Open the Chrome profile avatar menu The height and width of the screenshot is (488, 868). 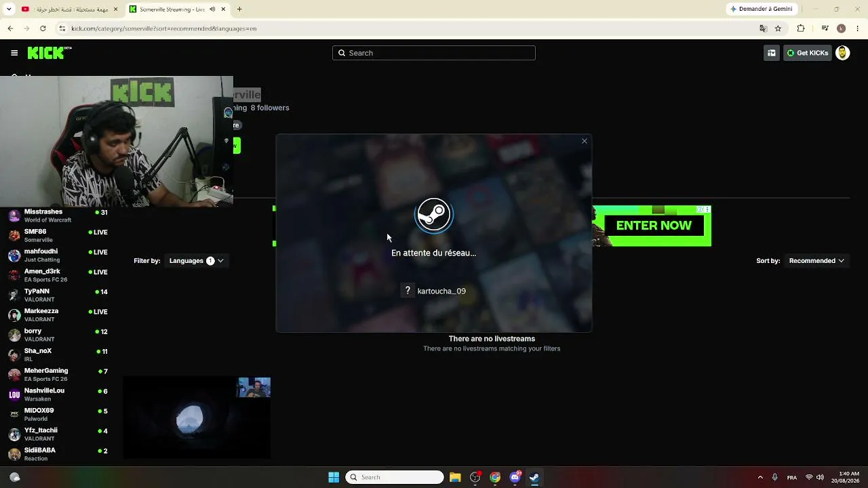(842, 28)
